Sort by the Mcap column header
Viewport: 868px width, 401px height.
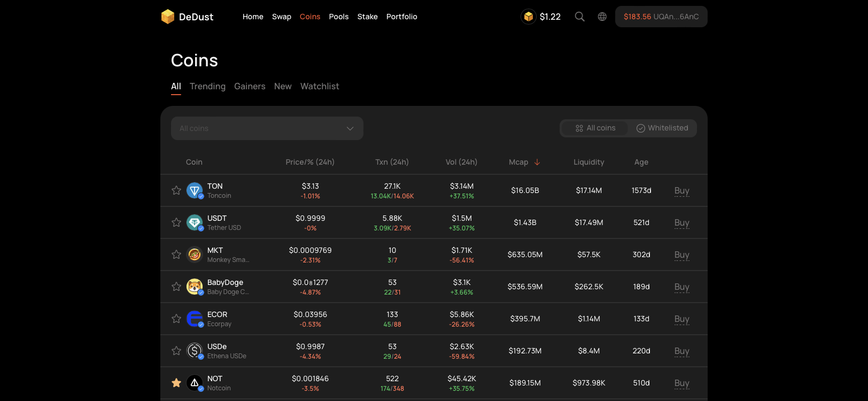(x=518, y=162)
